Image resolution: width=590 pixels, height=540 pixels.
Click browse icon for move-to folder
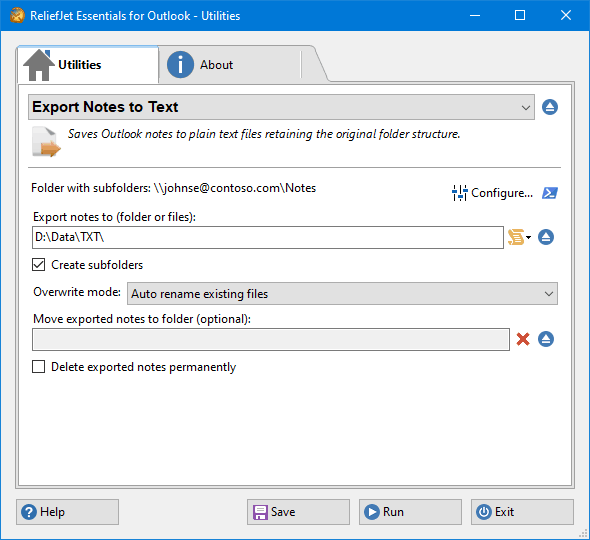coord(546,339)
